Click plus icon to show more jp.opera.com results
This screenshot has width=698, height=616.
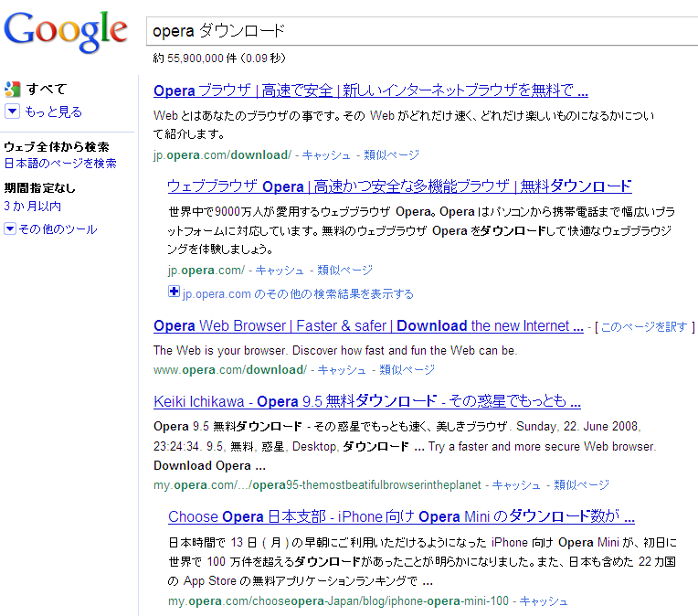pyautogui.click(x=174, y=292)
